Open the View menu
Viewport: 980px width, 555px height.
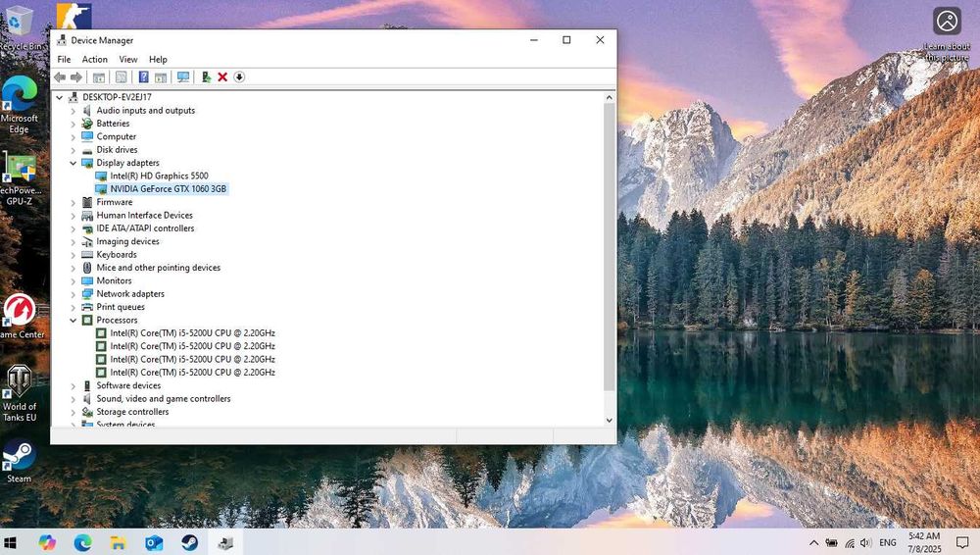[x=128, y=60]
